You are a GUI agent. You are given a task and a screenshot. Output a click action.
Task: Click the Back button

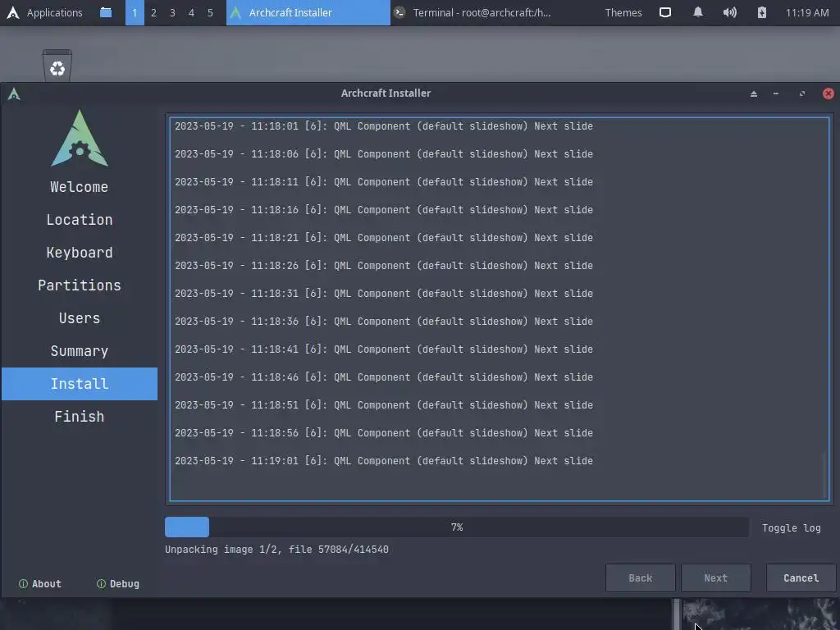[x=640, y=577]
